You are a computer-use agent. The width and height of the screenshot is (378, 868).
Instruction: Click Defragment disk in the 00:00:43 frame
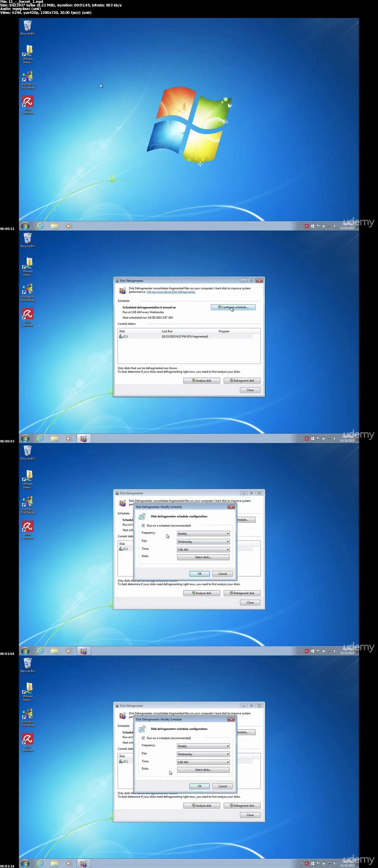click(242, 381)
